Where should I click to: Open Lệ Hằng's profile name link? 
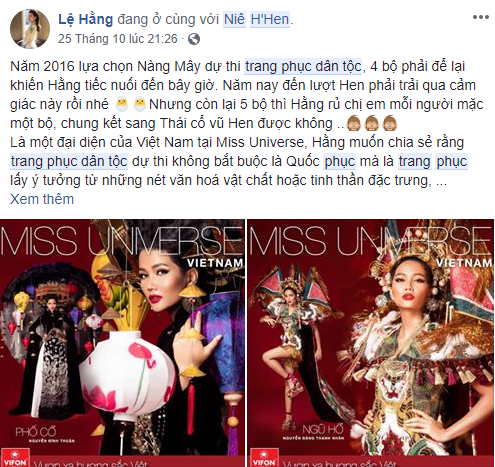point(86,19)
